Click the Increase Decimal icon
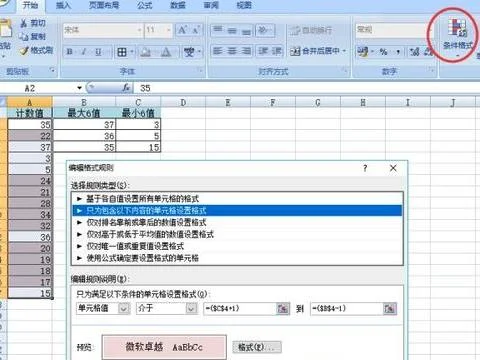The image size is (480, 360). pyautogui.click(x=415, y=52)
